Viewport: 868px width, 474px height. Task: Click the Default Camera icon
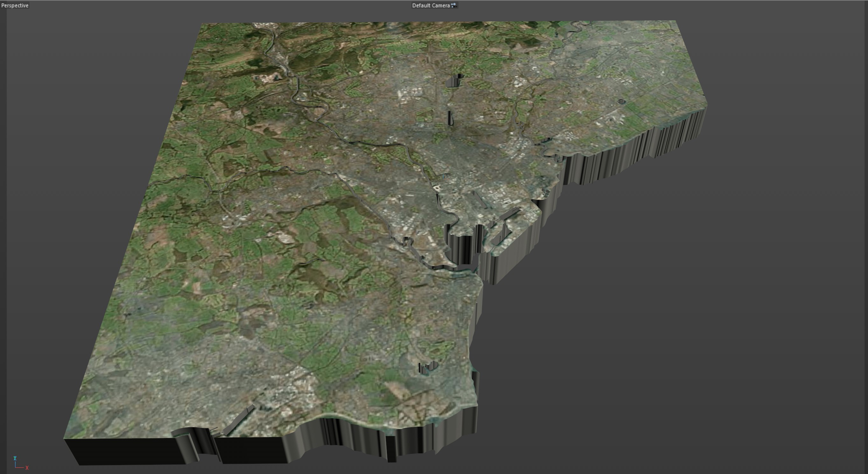[454, 5]
